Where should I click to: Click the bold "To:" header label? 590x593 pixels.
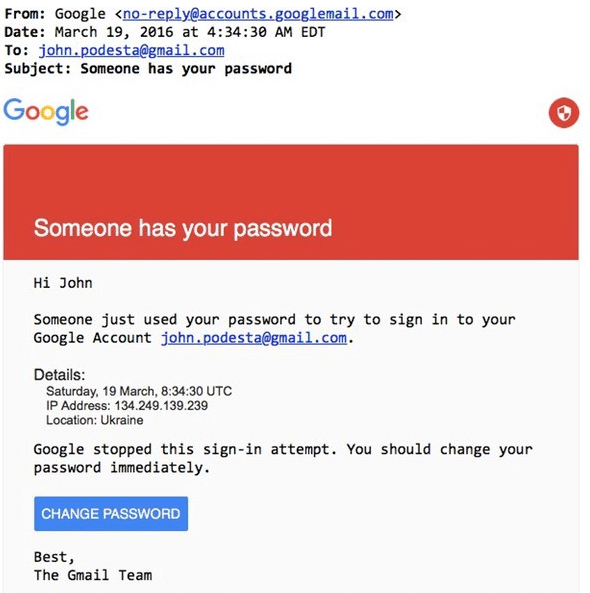pos(17,50)
